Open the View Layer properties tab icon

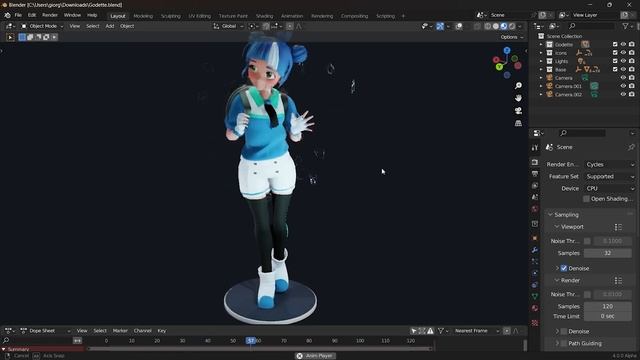pyautogui.click(x=535, y=186)
